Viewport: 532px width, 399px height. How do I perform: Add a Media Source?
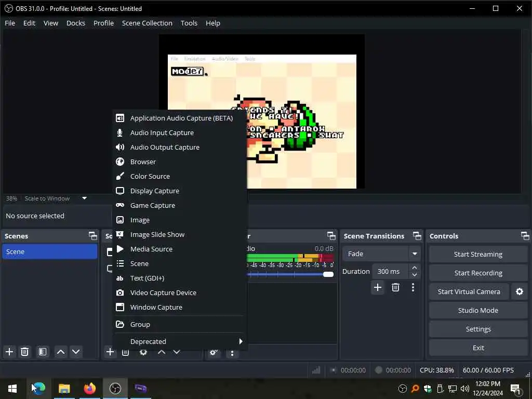click(179, 249)
